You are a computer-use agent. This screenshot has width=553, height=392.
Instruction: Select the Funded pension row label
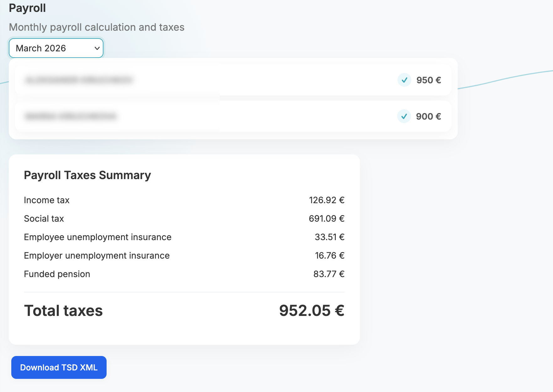click(x=57, y=274)
